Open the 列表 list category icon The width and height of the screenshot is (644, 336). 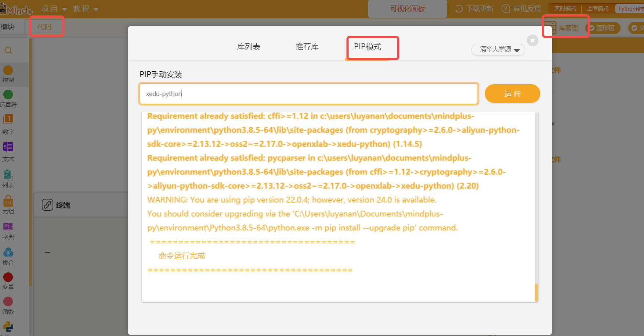tap(8, 175)
